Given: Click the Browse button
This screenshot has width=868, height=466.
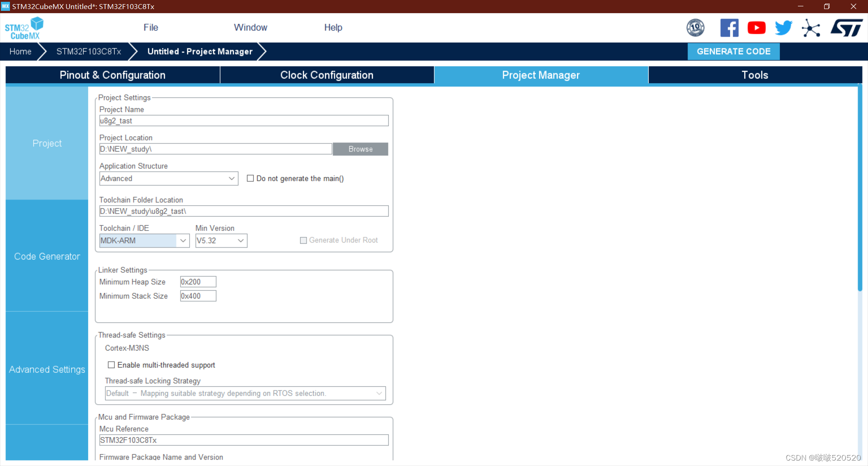Looking at the screenshot, I should [x=360, y=149].
